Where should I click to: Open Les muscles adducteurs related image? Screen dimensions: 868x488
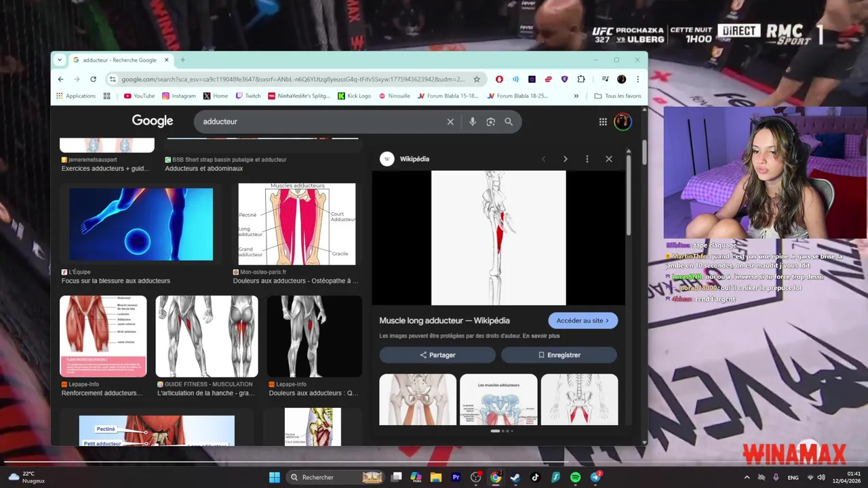click(x=498, y=400)
